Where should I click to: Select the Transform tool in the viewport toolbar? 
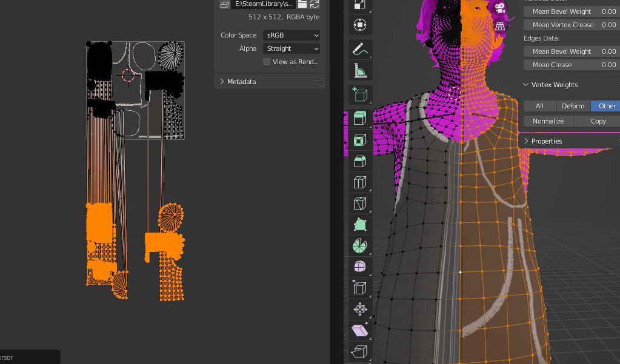tap(360, 25)
